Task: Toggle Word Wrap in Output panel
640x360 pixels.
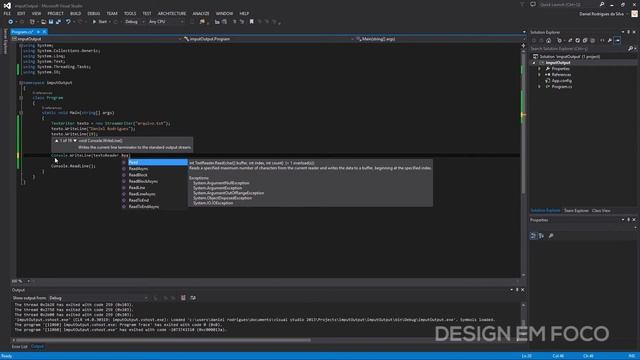Action: [x=193, y=298]
